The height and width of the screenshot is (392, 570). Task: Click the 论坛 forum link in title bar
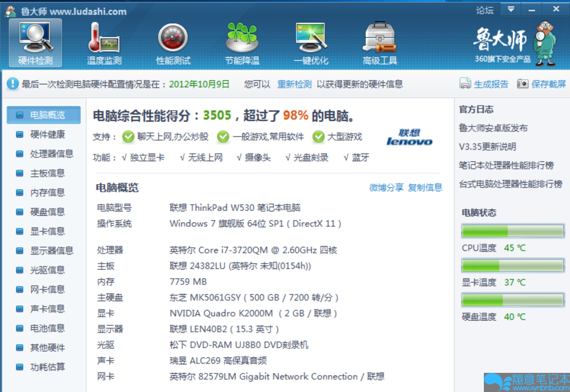(x=485, y=10)
